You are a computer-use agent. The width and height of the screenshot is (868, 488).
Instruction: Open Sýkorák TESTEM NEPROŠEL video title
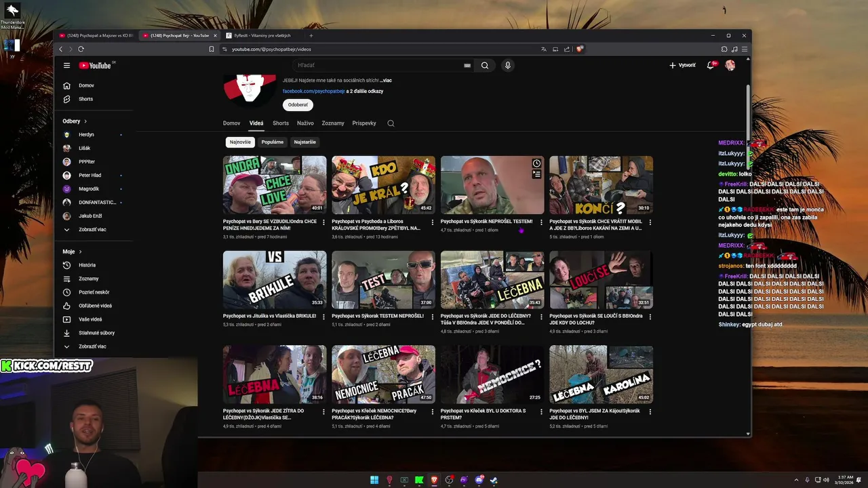pyautogui.click(x=378, y=316)
